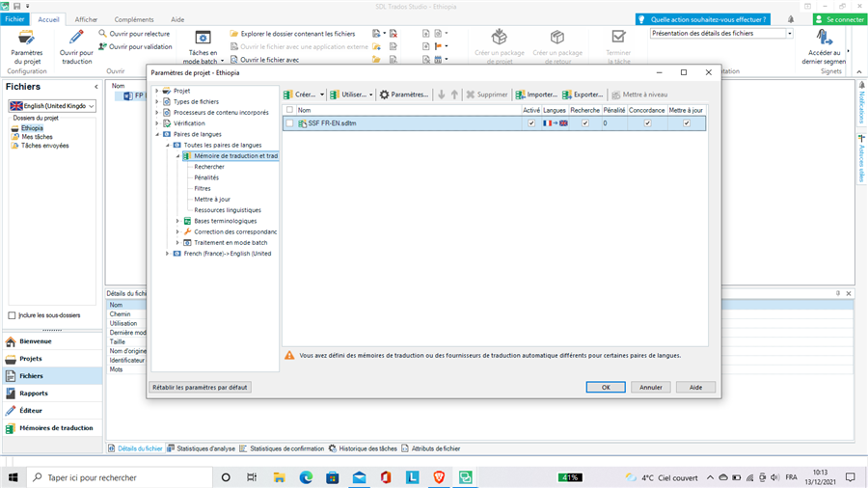Screen dimensions: 868x488
Task: Click Annuler button in dialog
Action: (x=651, y=388)
